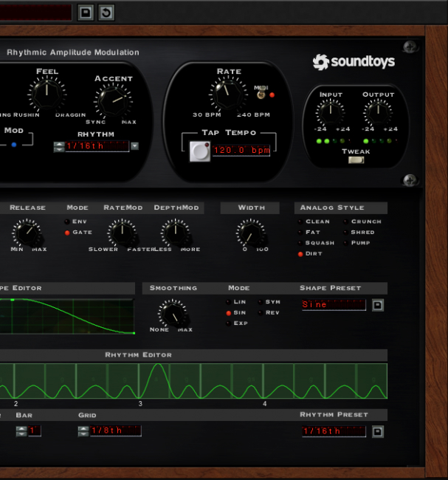Screen dimensions: 448x480
Task: Click the blue Mod indicator light
Action: [x=14, y=145]
